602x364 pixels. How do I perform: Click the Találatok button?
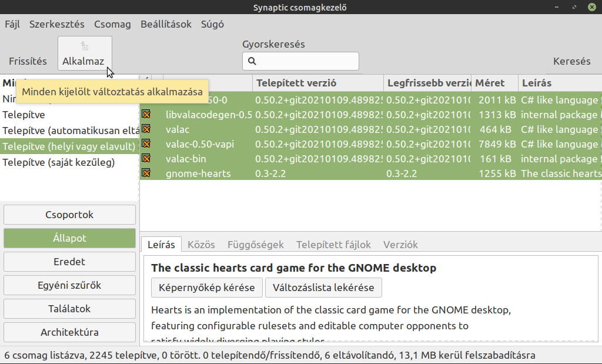pyautogui.click(x=69, y=309)
